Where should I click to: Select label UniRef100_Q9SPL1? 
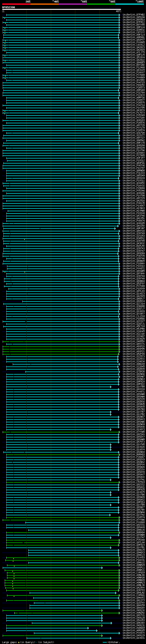134,567
